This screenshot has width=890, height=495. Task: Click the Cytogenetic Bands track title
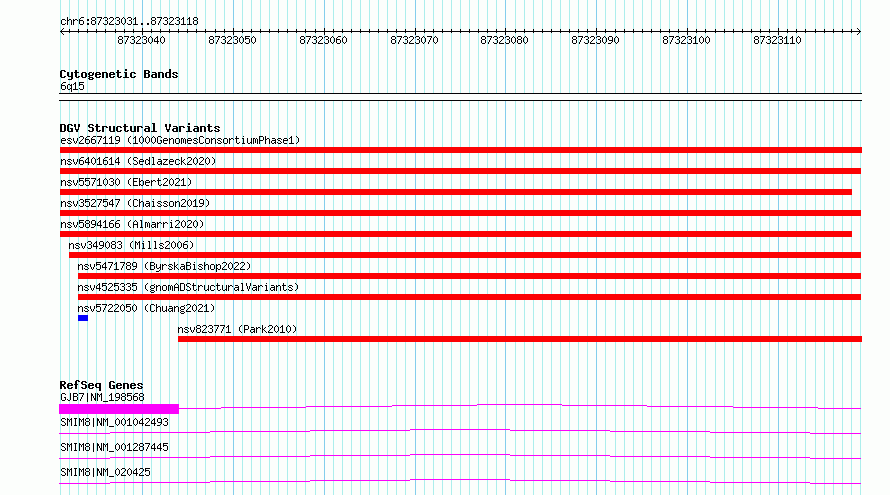tap(119, 74)
